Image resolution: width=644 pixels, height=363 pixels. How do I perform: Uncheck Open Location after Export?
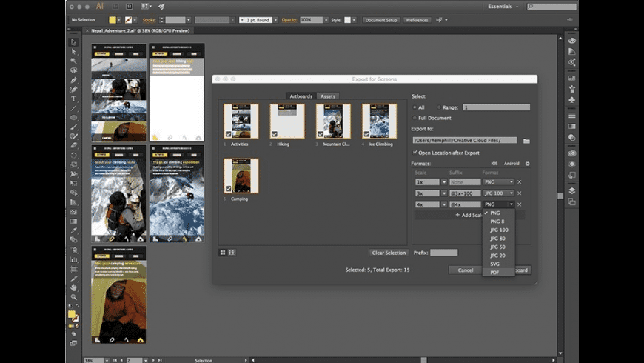[415, 152]
